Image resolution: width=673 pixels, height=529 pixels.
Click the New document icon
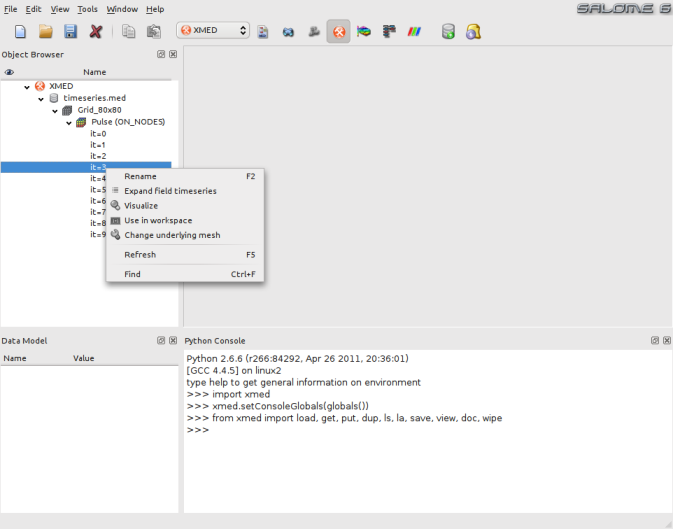[x=20, y=31]
